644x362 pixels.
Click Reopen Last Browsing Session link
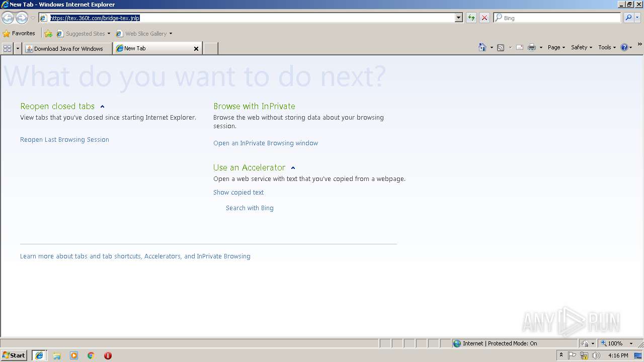tap(64, 140)
